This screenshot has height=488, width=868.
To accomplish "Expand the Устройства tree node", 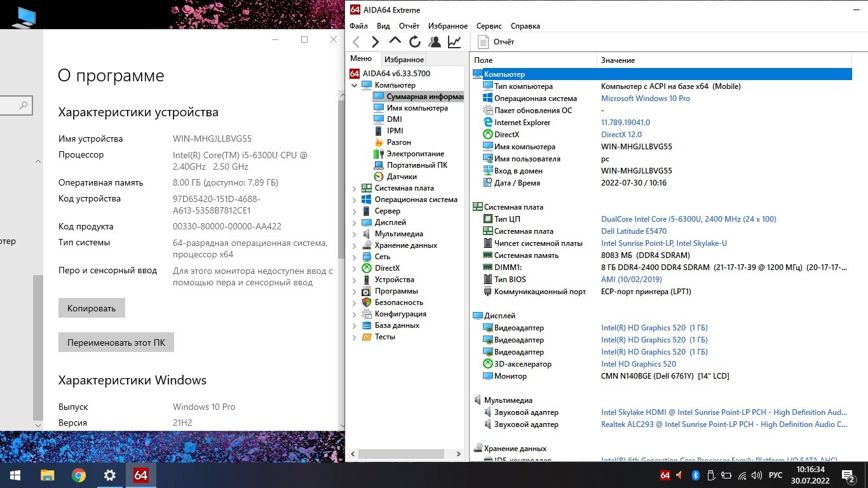I will (355, 280).
